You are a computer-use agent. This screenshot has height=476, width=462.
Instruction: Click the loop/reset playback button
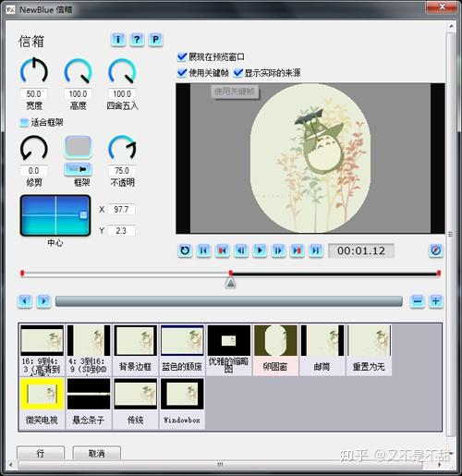click(185, 250)
